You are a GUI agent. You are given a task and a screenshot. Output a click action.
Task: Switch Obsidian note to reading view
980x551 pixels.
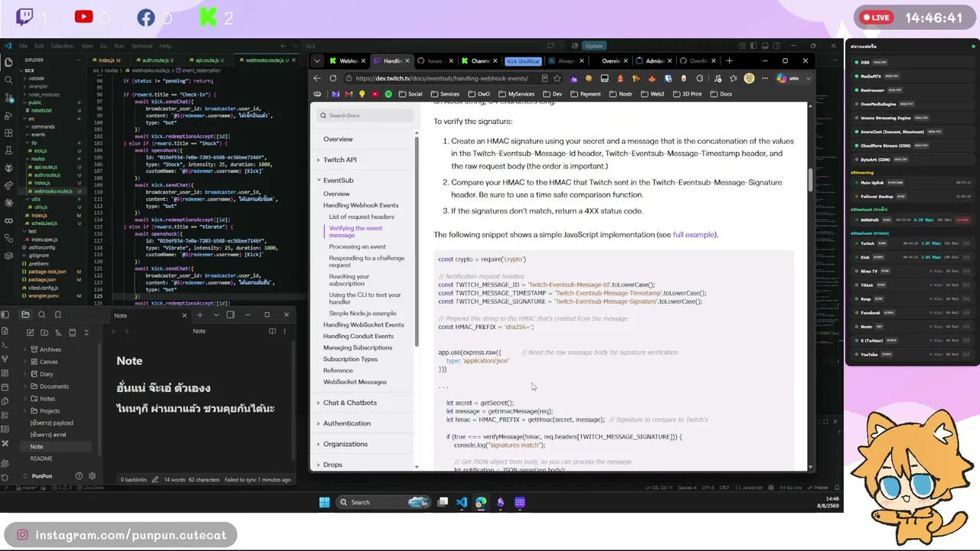click(273, 331)
